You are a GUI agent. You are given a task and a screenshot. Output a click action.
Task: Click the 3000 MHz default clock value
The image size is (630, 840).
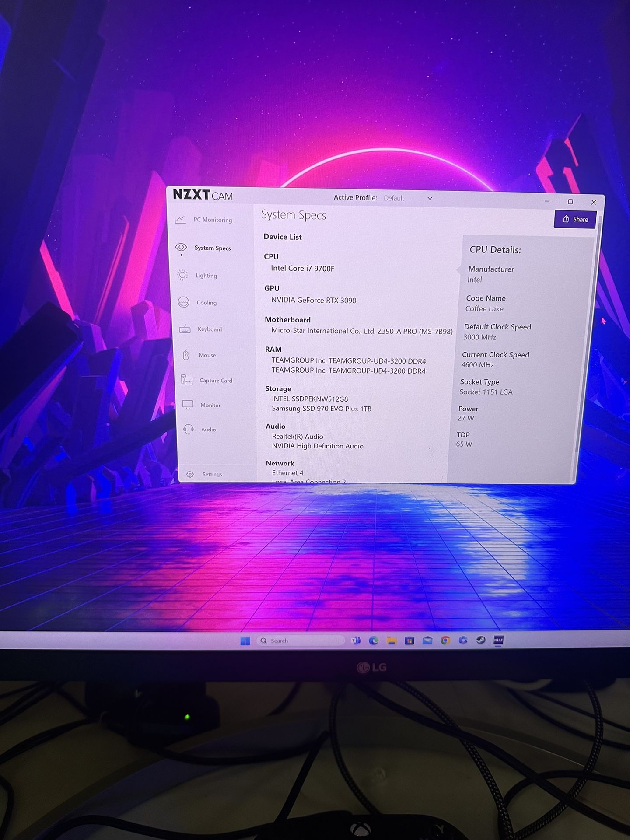(x=479, y=337)
